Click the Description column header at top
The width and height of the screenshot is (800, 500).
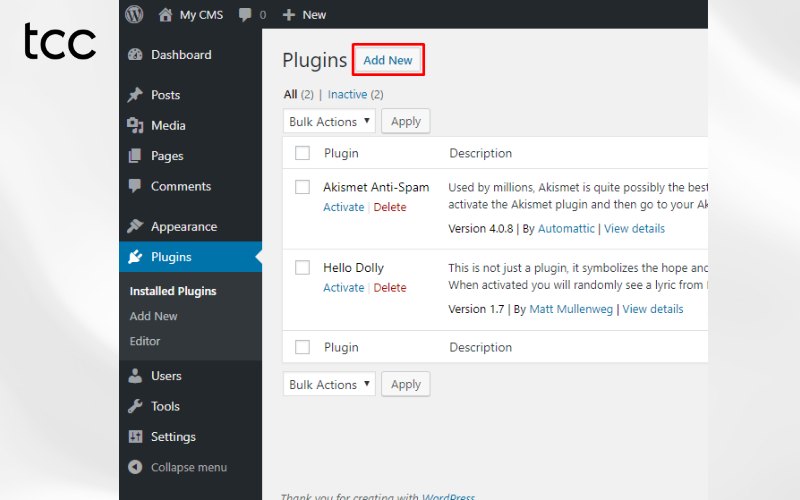click(x=480, y=153)
